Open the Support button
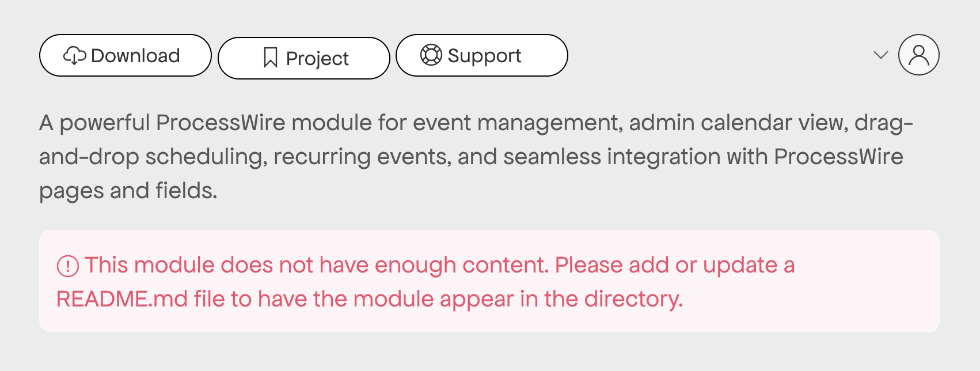 [482, 55]
